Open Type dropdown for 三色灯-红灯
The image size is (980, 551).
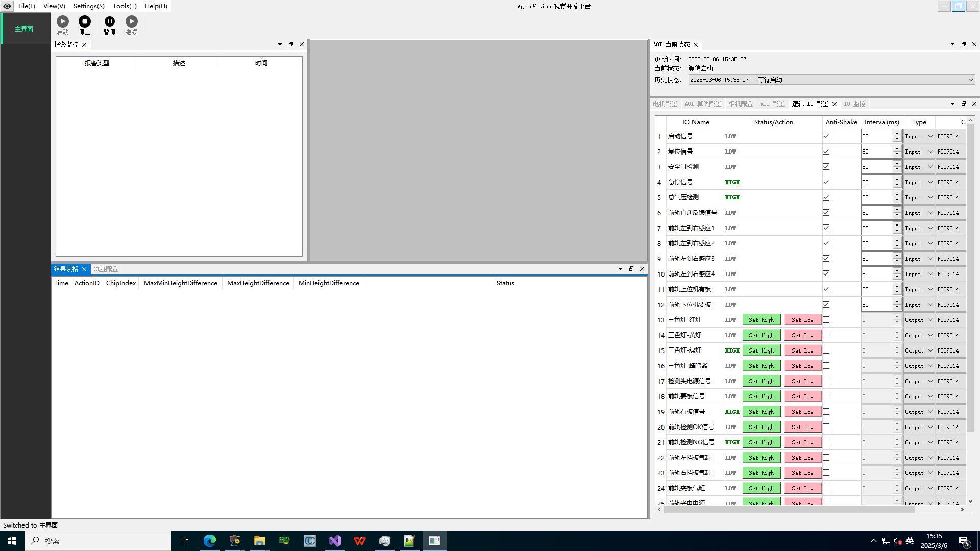(x=919, y=320)
